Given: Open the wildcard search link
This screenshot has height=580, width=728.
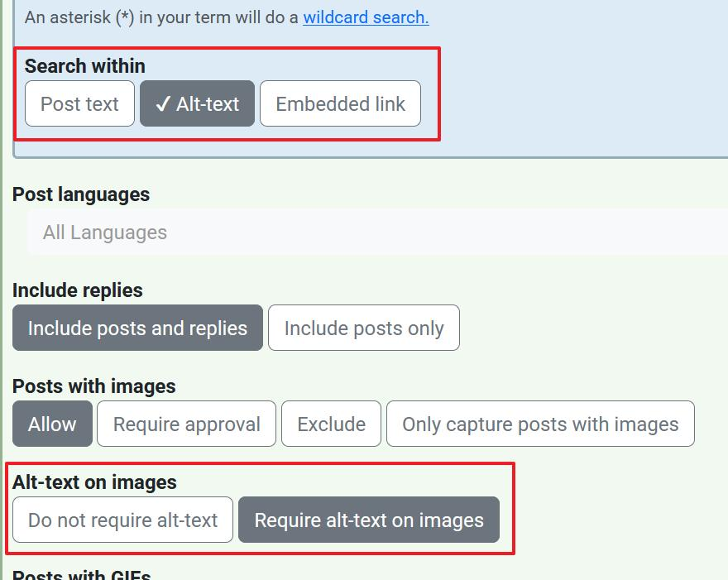Looking at the screenshot, I should click(x=366, y=17).
